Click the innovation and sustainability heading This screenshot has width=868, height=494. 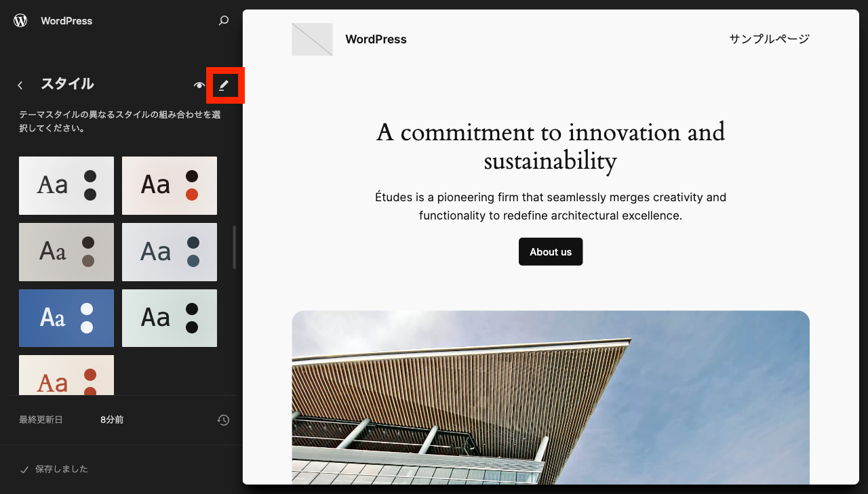pos(551,146)
